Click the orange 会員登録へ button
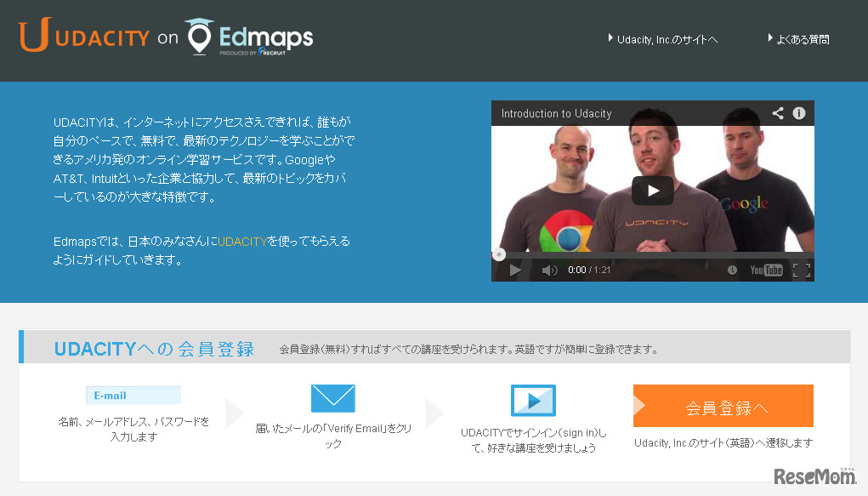The image size is (868, 496). [723, 406]
